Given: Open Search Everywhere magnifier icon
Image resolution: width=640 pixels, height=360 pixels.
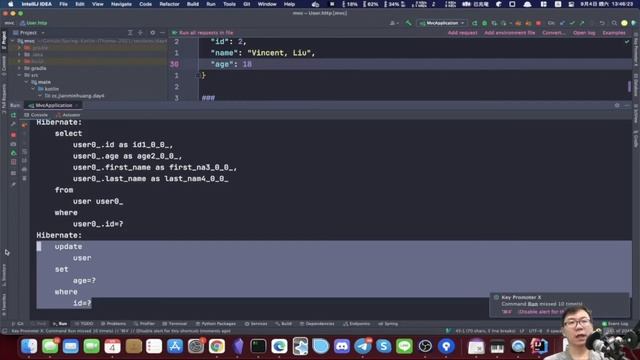Looking at the screenshot, I should click(614, 23).
